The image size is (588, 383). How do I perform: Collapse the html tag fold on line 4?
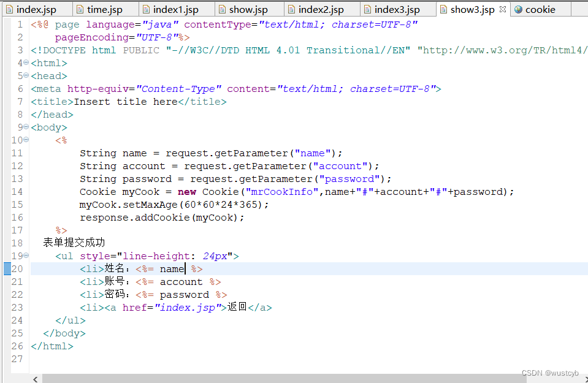click(26, 63)
